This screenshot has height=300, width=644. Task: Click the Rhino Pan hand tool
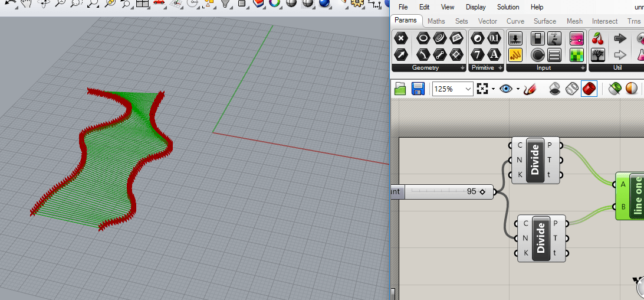tap(27, 4)
